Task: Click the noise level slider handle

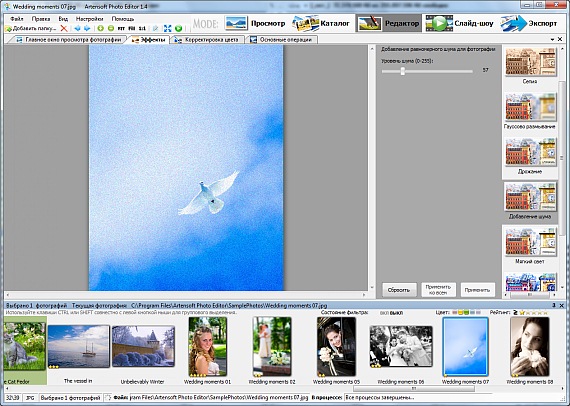Action: click(402, 71)
